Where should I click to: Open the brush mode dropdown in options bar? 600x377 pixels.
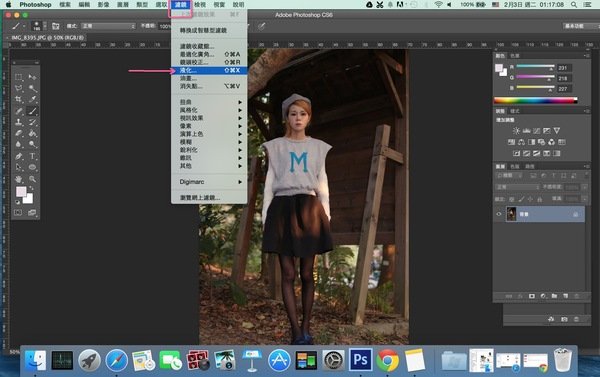[108, 26]
